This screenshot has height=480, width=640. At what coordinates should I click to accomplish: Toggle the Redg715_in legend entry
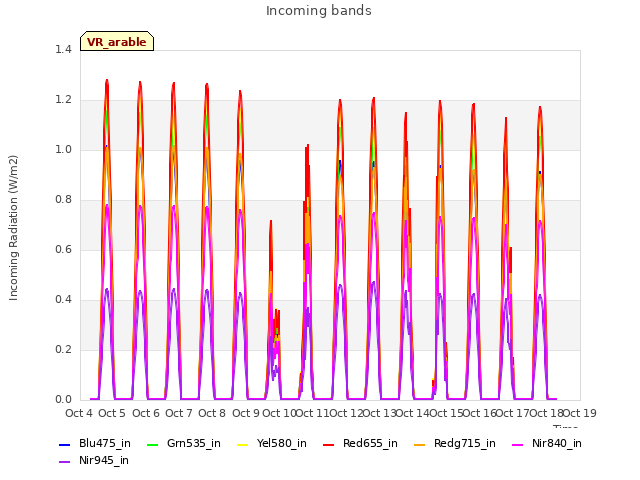[455, 443]
